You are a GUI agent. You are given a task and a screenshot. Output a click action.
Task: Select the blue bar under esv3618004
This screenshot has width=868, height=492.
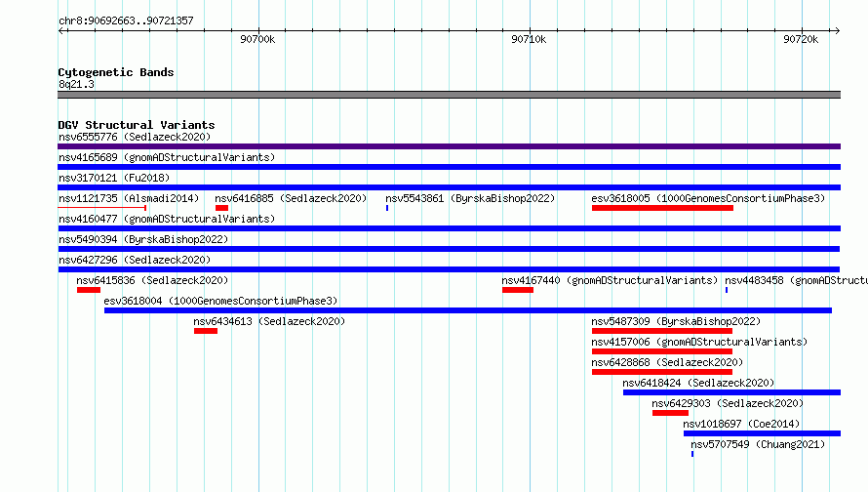tap(468, 310)
